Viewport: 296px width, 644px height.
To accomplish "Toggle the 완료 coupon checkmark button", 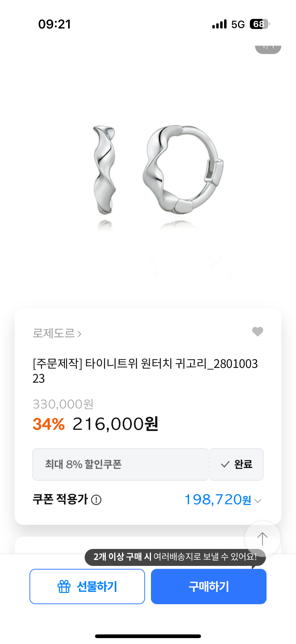I will click(x=236, y=464).
